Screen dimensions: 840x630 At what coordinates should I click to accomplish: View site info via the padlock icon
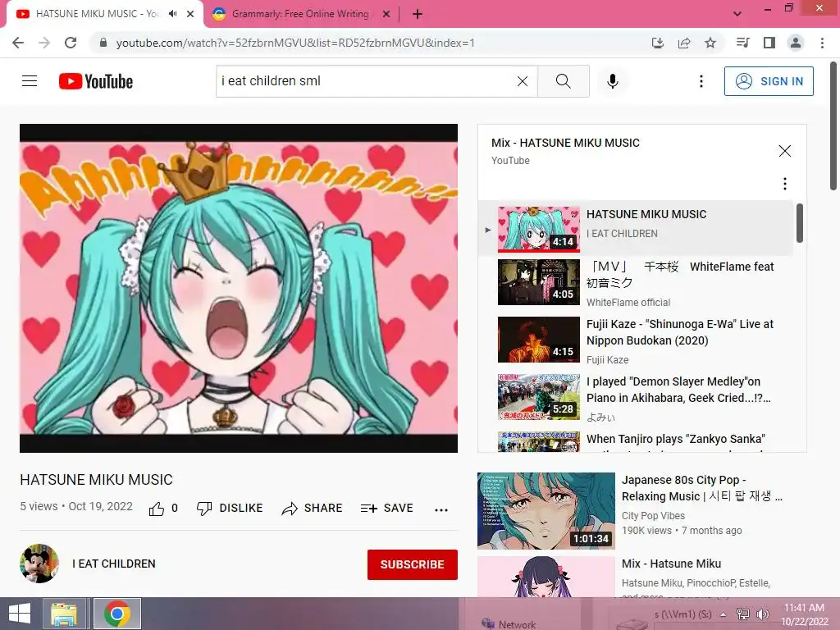[x=103, y=43]
